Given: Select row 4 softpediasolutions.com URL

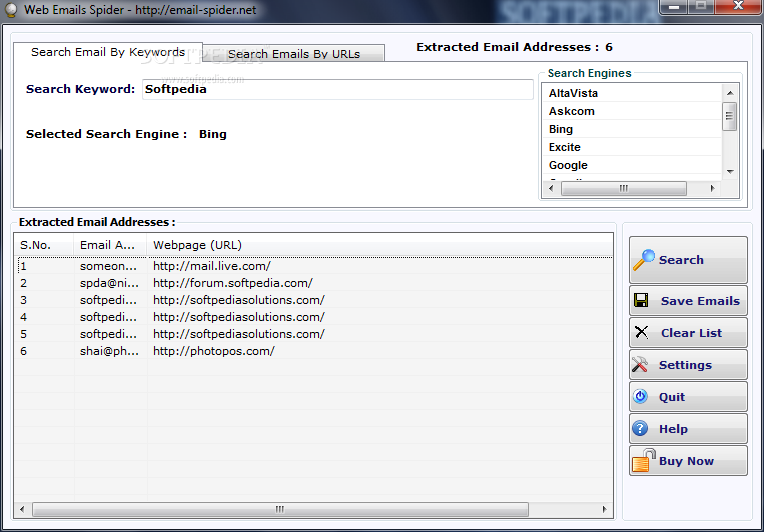Looking at the screenshot, I should click(238, 317).
